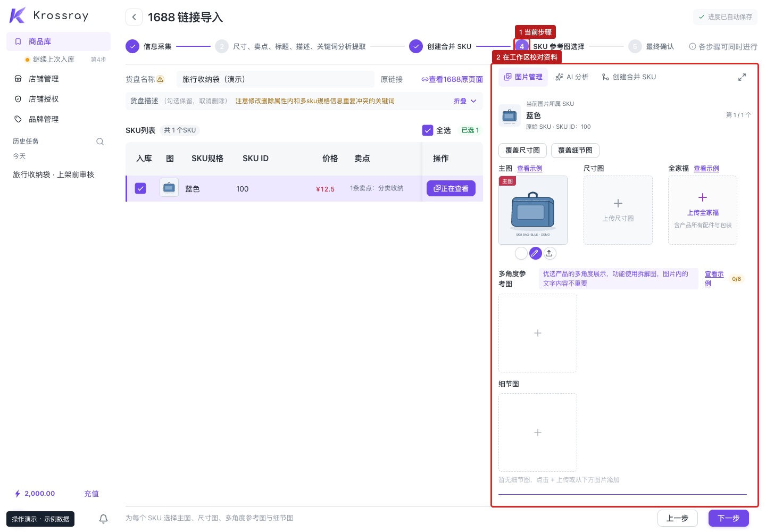Click step 5 最终确认 circle
766x532 pixels.
coord(635,46)
